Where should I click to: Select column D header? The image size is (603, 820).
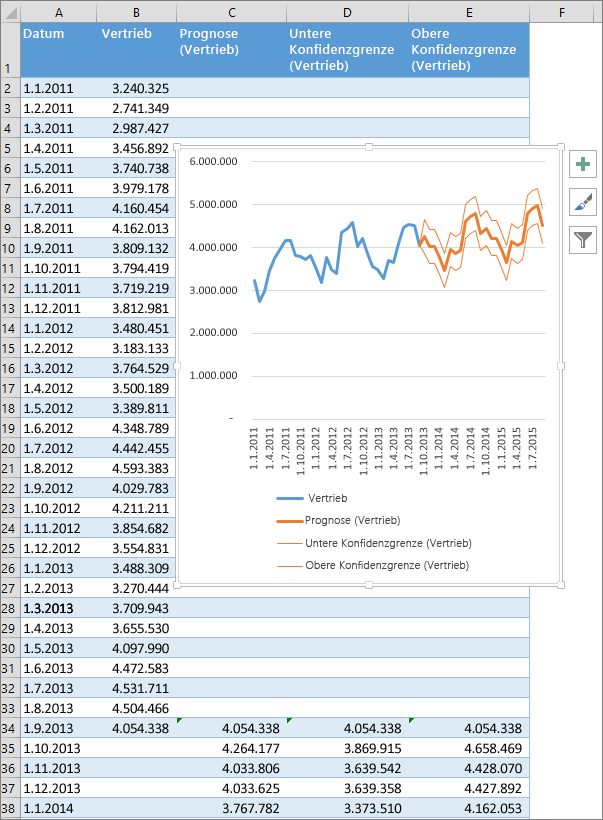(347, 12)
